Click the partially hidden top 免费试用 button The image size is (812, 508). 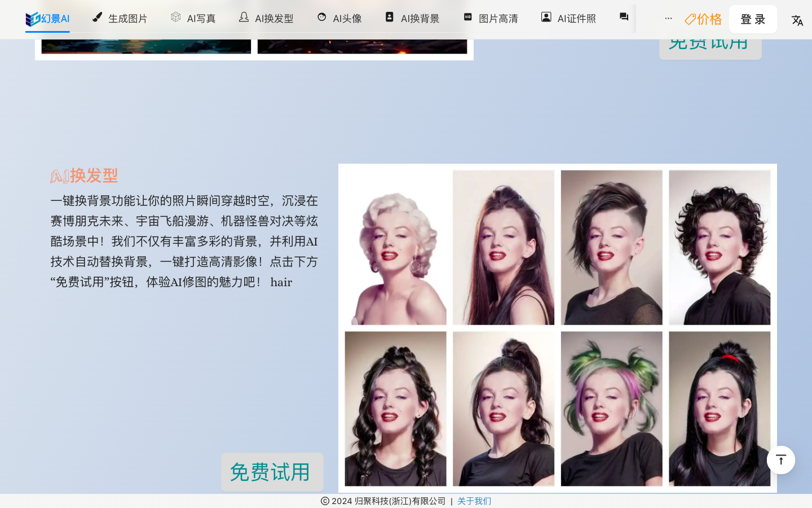[710, 49]
